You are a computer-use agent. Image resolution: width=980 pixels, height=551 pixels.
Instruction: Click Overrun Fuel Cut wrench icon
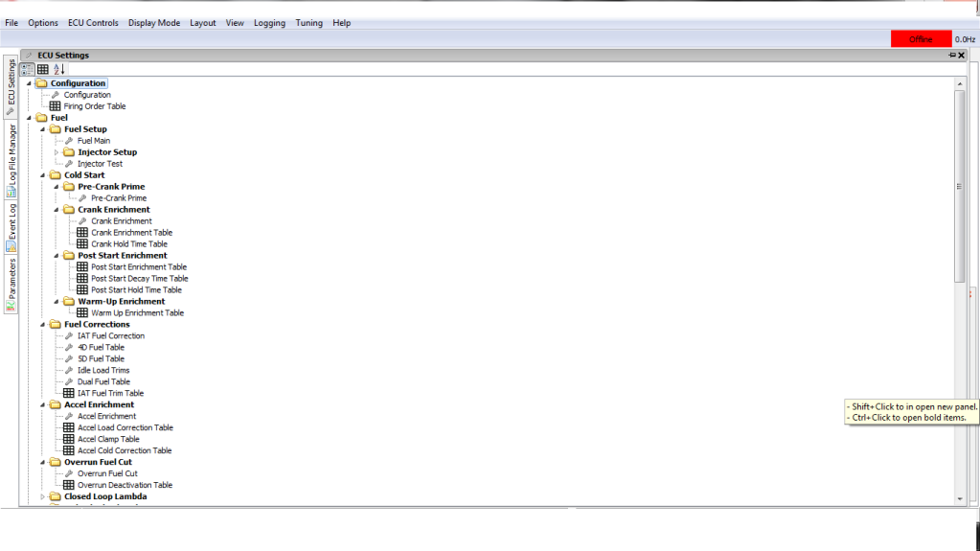69,473
